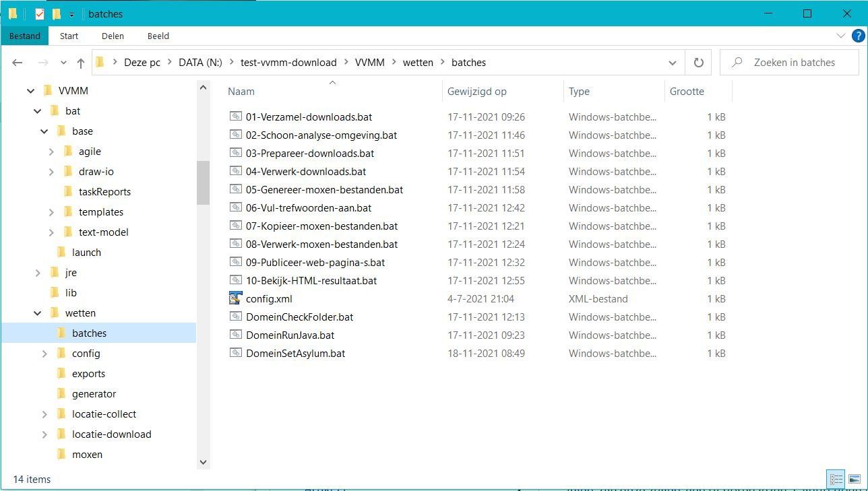Navigate to DATA (N:) in the breadcrumb
Image resolution: width=868 pixels, height=491 pixels.
click(200, 63)
